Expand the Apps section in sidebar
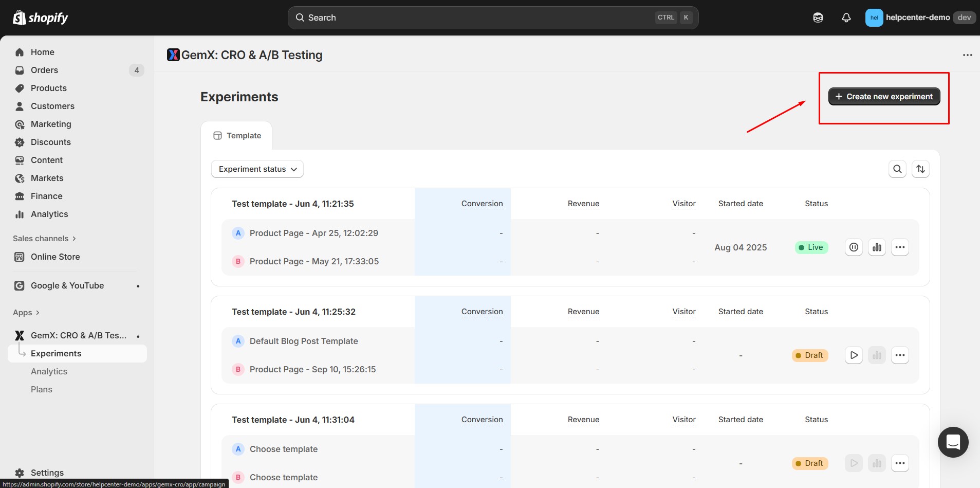The width and height of the screenshot is (980, 488). pos(26,313)
